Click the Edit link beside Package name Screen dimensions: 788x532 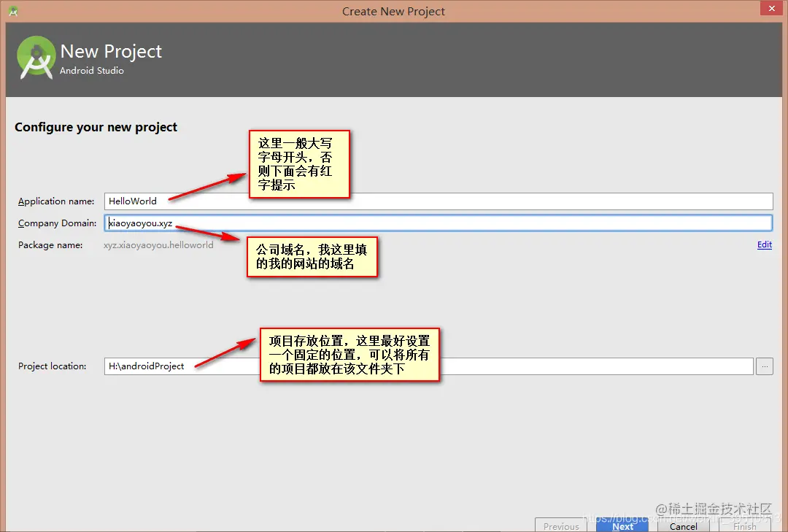tap(765, 244)
